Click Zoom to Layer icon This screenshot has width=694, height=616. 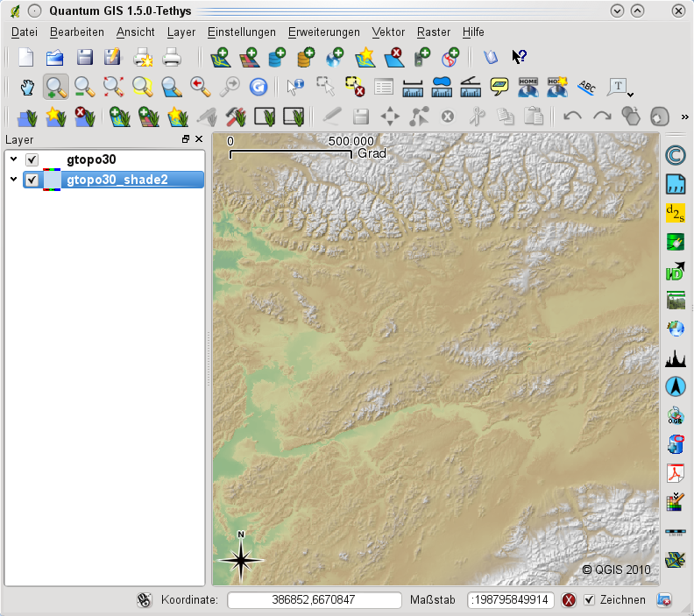pyautogui.click(x=171, y=87)
